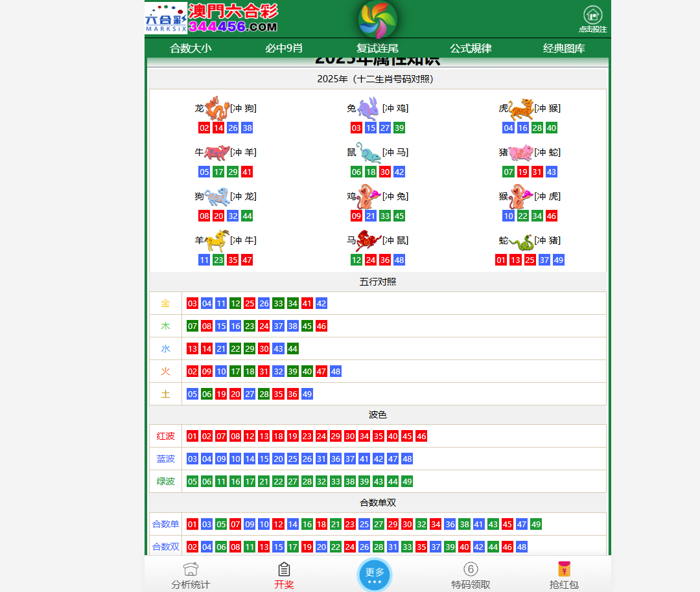This screenshot has width=700, height=592.
Task: Click red number 01 in 红波 row
Action: [x=192, y=437]
